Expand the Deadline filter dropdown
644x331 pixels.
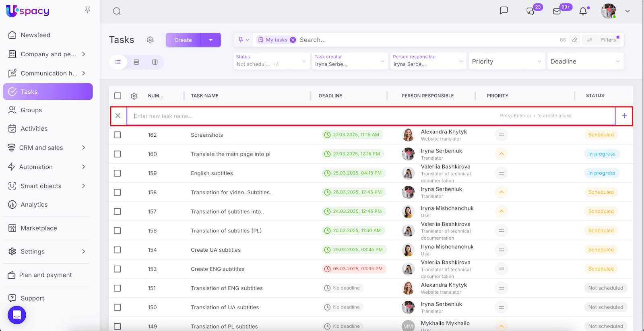(x=585, y=62)
